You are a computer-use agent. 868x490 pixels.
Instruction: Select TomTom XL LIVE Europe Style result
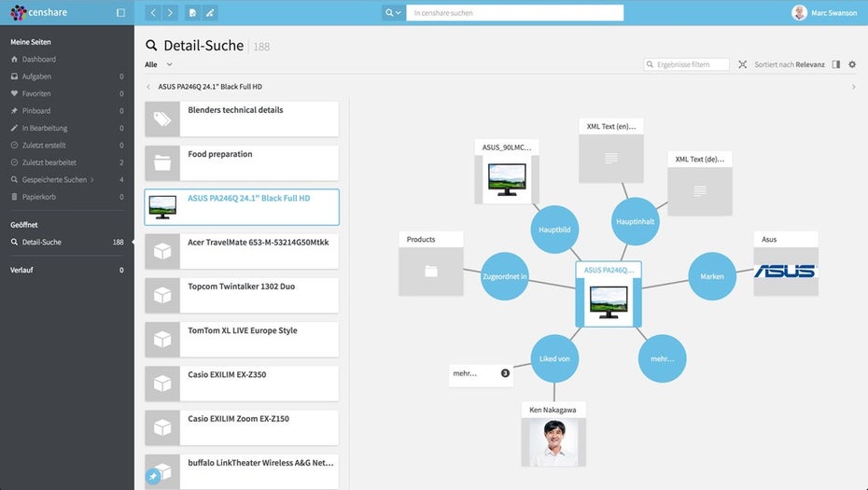click(x=242, y=340)
